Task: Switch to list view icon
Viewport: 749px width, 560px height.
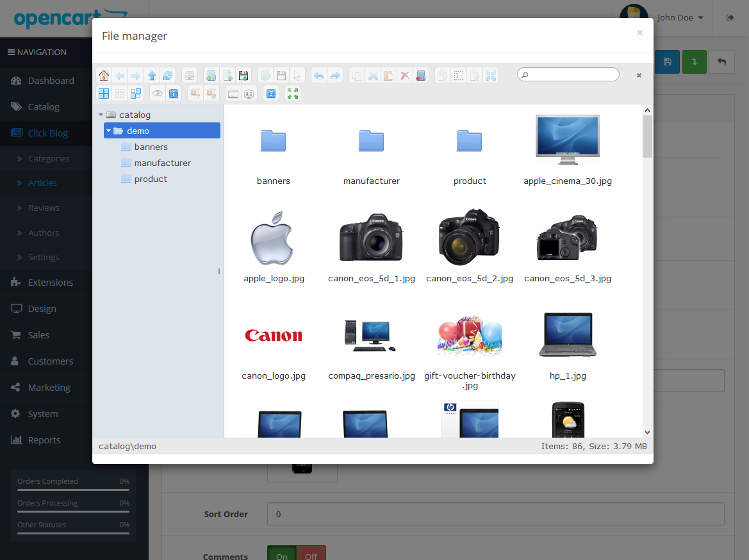Action: tap(233, 94)
